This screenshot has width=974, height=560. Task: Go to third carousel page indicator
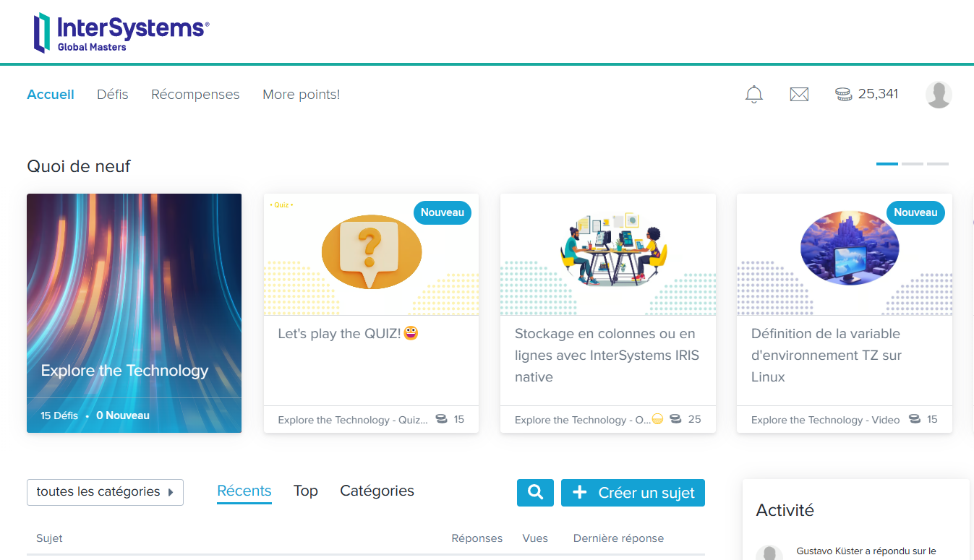point(938,164)
